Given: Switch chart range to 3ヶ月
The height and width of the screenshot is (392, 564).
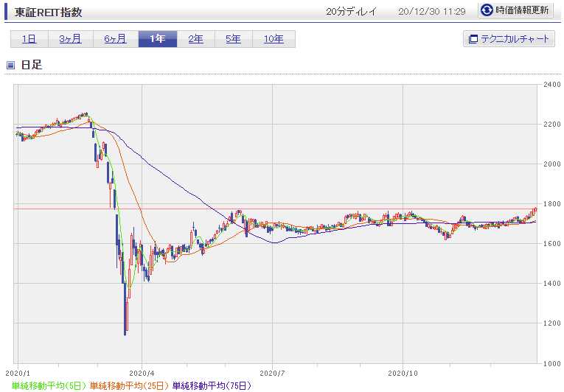Looking at the screenshot, I should (x=71, y=39).
